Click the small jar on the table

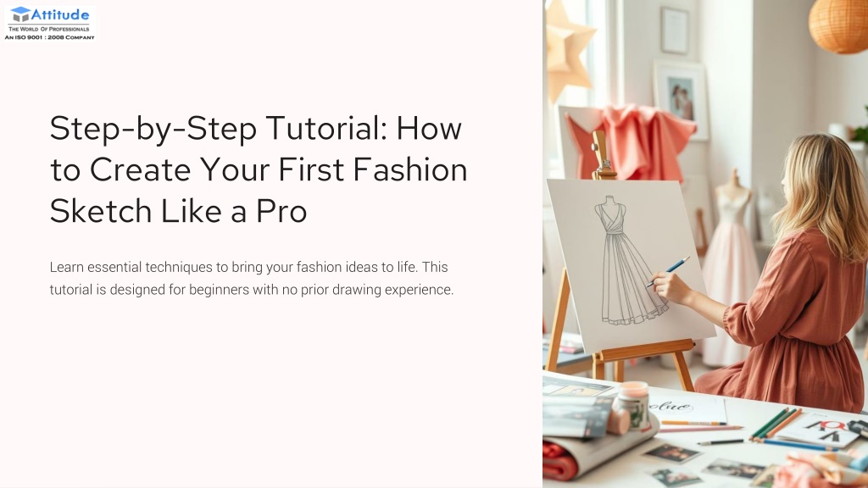[x=632, y=406]
